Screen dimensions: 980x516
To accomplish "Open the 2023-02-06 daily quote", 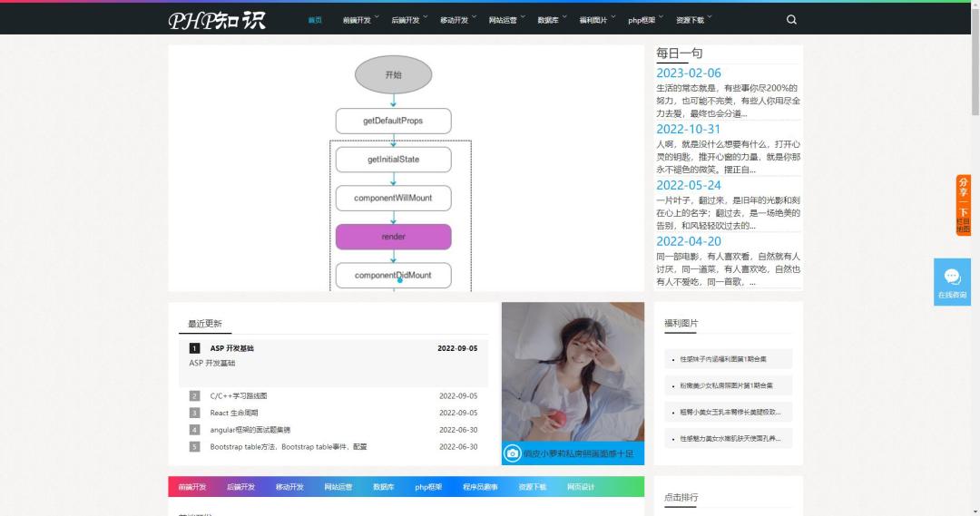I will click(689, 73).
